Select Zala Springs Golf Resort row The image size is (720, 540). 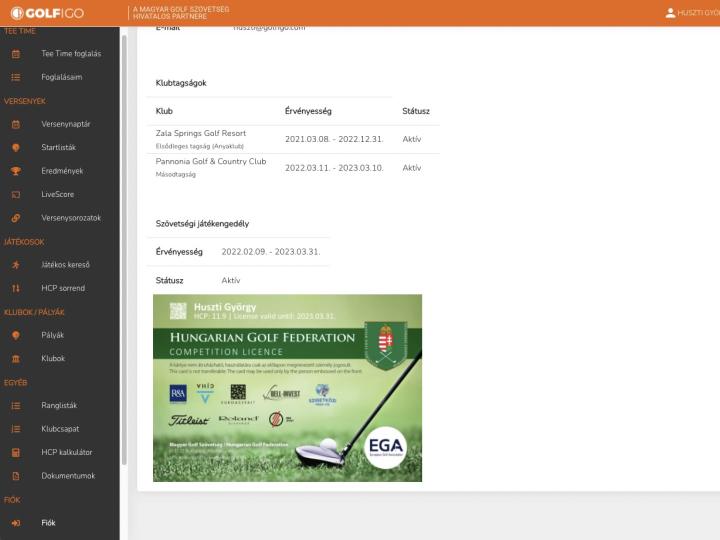[293, 139]
